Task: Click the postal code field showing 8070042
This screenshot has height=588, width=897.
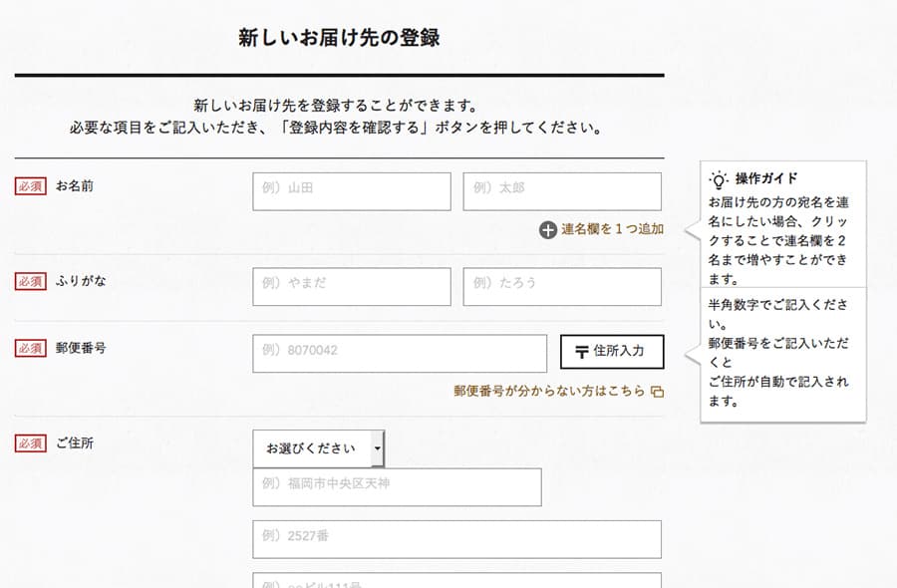Action: click(x=400, y=354)
